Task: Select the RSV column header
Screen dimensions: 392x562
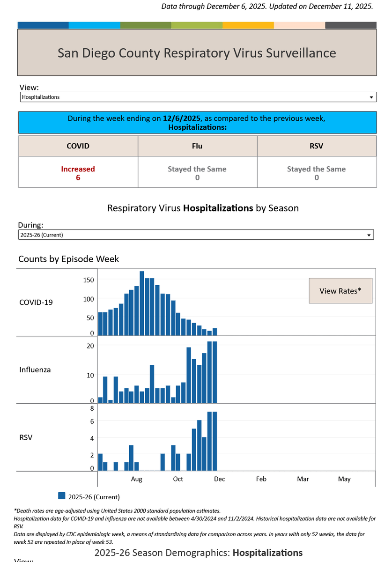Action: [317, 146]
